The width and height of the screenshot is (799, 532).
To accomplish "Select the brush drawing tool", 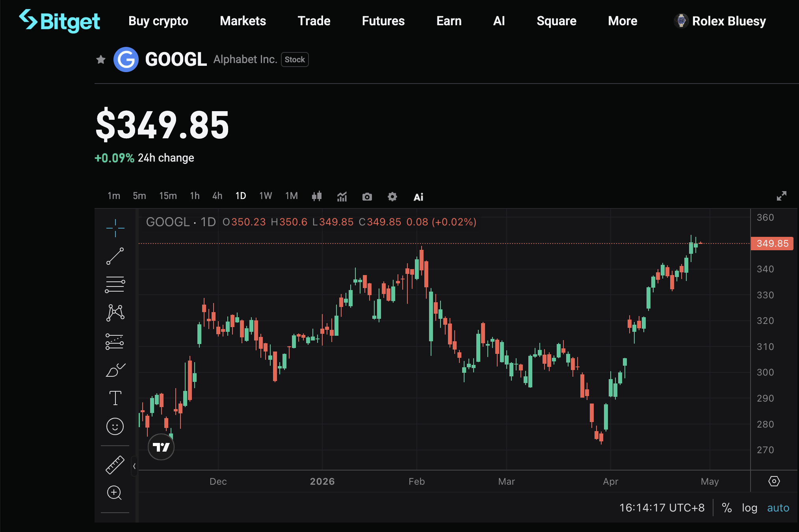I will coord(115,370).
